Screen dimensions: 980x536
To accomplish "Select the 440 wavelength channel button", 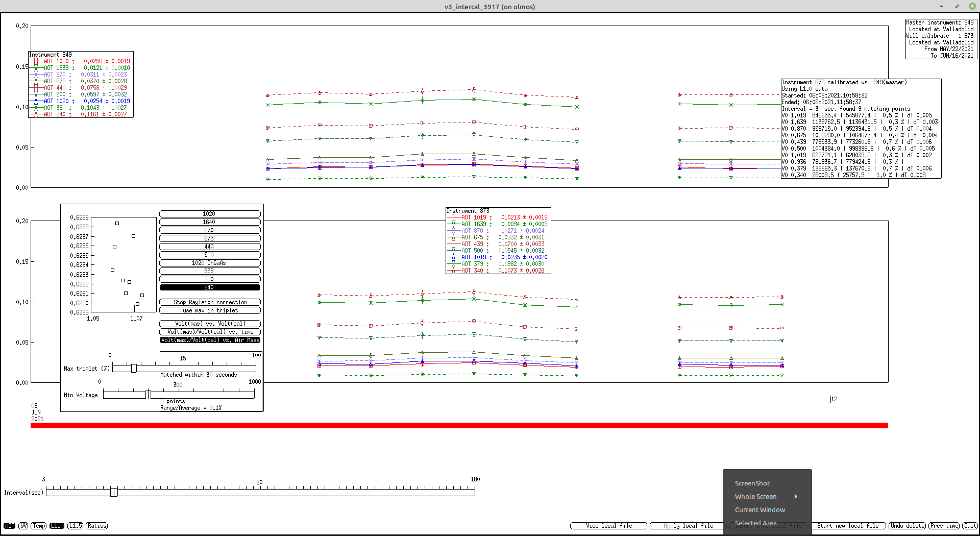I will [210, 247].
